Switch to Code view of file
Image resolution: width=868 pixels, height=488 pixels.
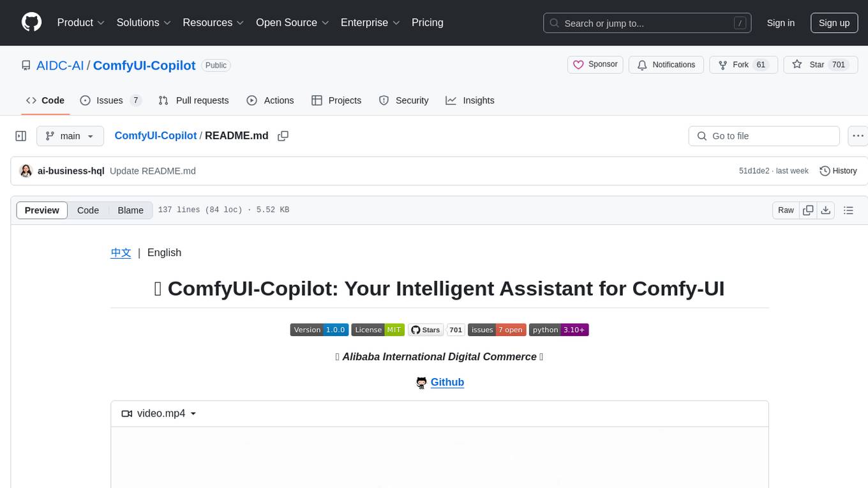click(x=88, y=210)
